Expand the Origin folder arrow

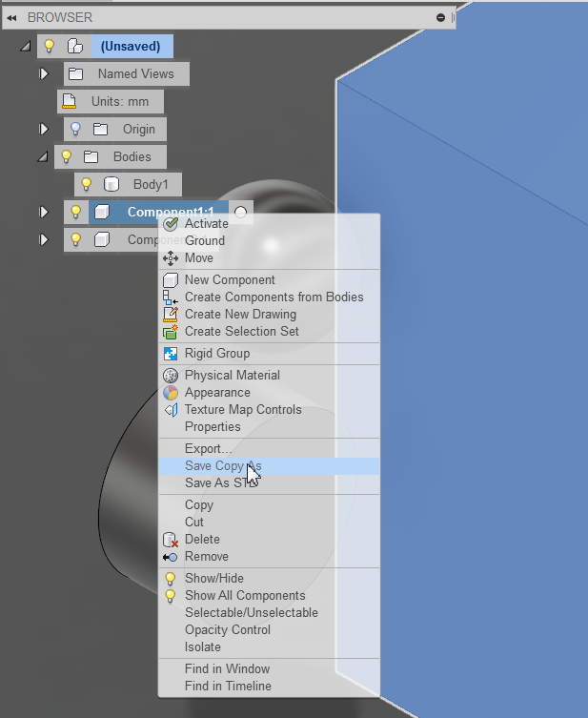tap(44, 129)
